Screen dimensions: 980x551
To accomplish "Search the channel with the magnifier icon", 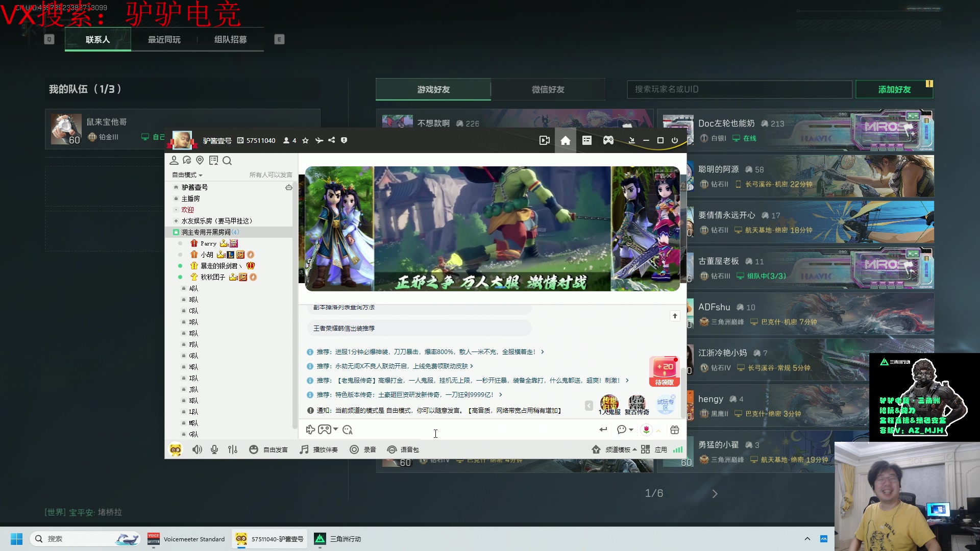I will point(227,161).
